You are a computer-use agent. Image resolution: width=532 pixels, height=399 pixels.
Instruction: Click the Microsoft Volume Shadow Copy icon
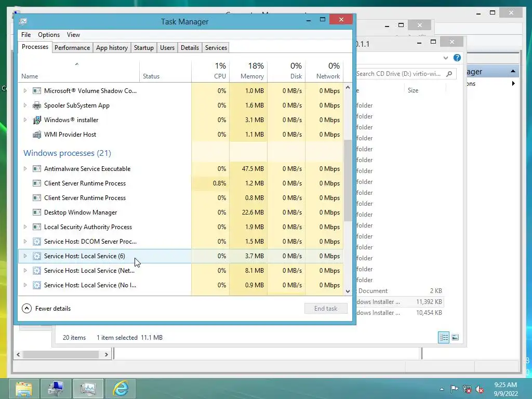pyautogui.click(x=37, y=91)
